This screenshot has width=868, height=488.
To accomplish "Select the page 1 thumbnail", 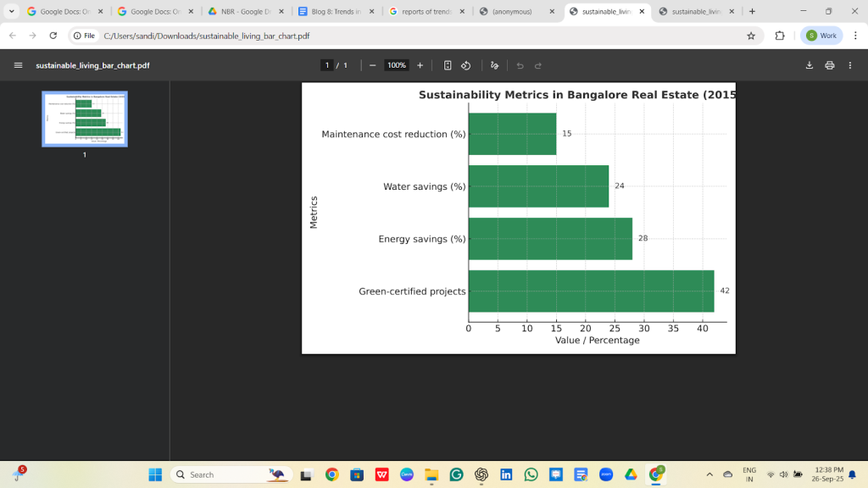I will point(85,119).
